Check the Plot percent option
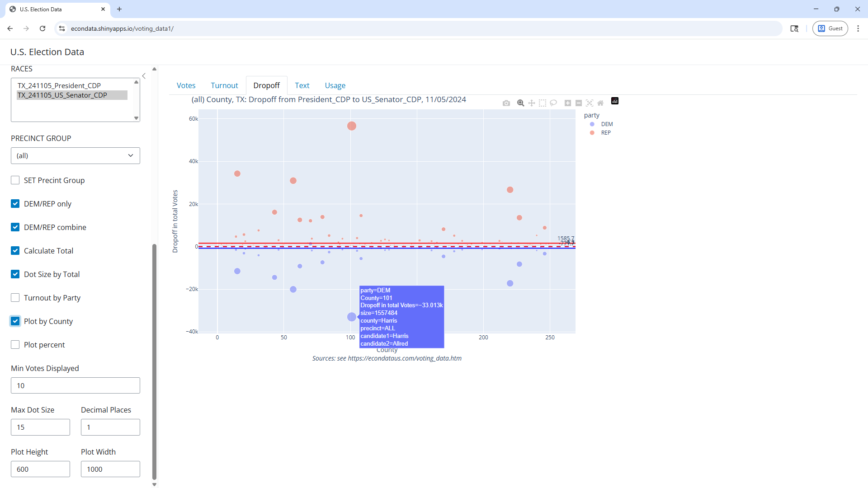 (x=15, y=345)
